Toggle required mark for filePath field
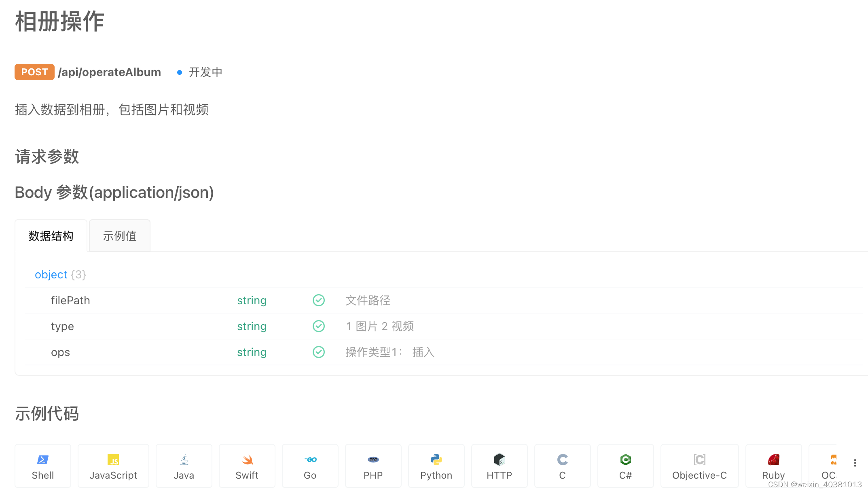 click(x=318, y=300)
